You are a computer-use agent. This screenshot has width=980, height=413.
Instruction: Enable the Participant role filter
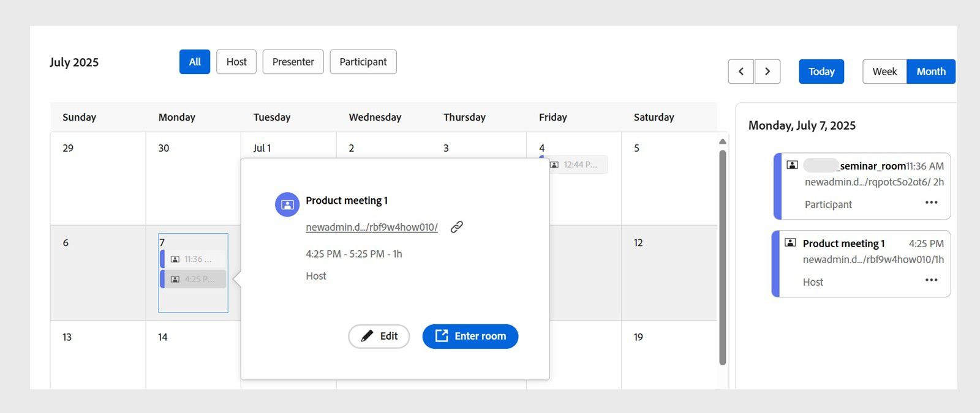363,62
